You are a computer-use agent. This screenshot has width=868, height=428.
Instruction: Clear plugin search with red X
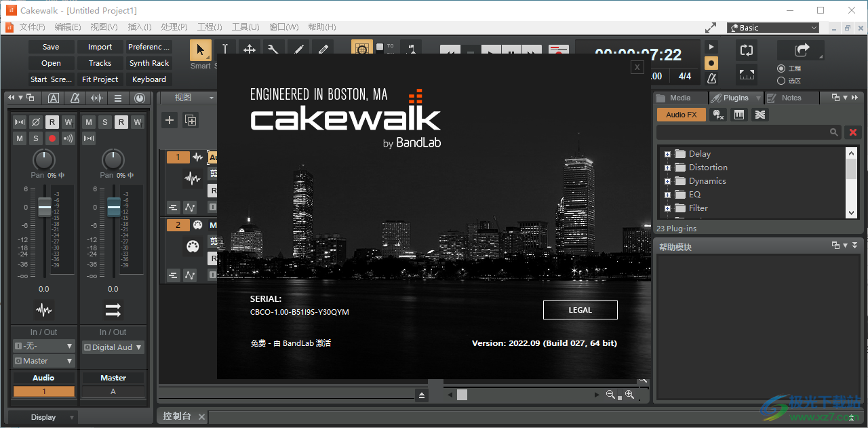pyautogui.click(x=853, y=132)
